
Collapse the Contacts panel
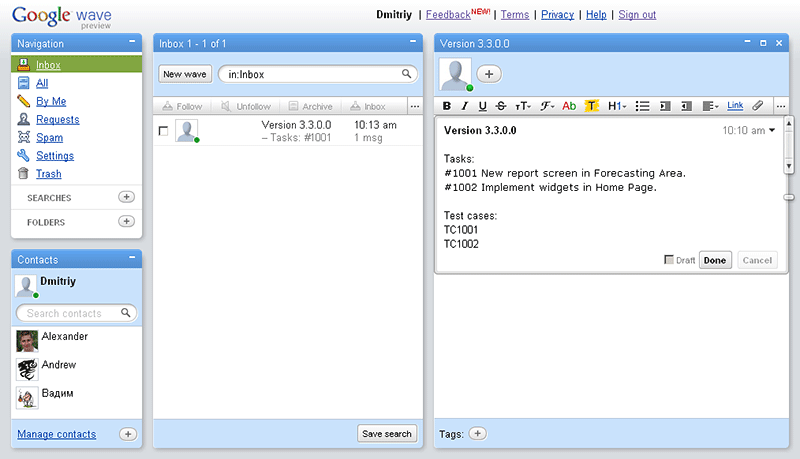point(132,258)
